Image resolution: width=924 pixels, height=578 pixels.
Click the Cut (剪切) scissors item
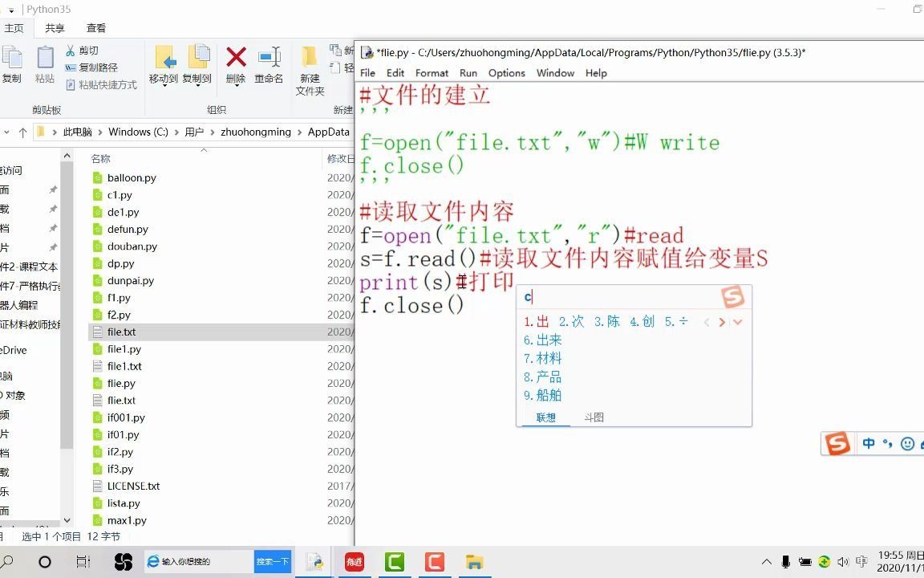coord(81,51)
